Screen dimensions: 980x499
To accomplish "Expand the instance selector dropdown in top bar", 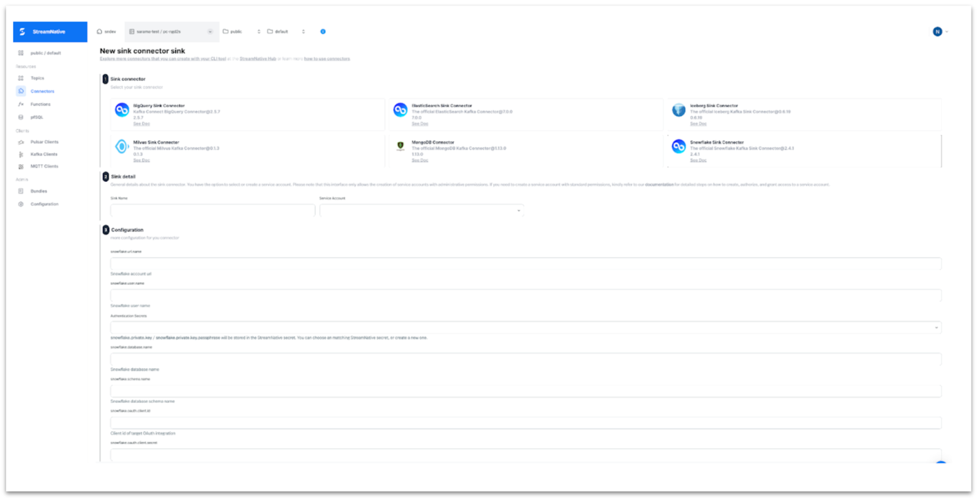I will pyautogui.click(x=171, y=31).
